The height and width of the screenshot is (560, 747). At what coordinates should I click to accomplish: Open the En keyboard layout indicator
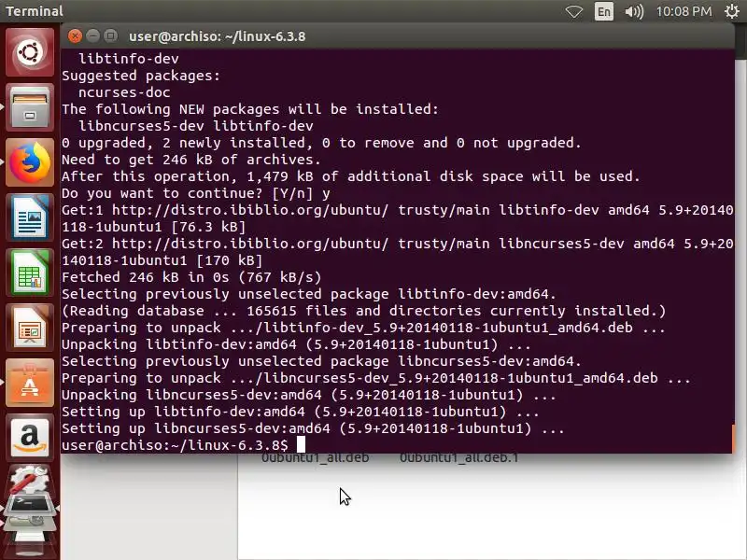click(604, 11)
